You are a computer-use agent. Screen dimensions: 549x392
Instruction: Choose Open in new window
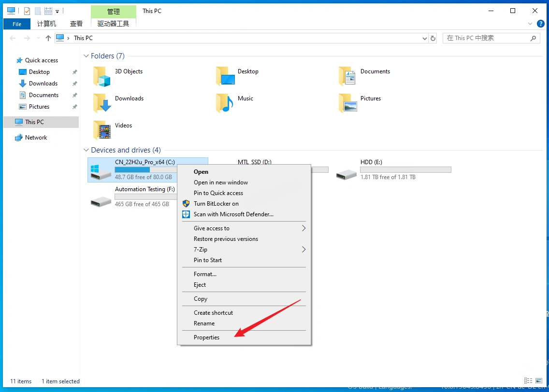tap(244, 182)
